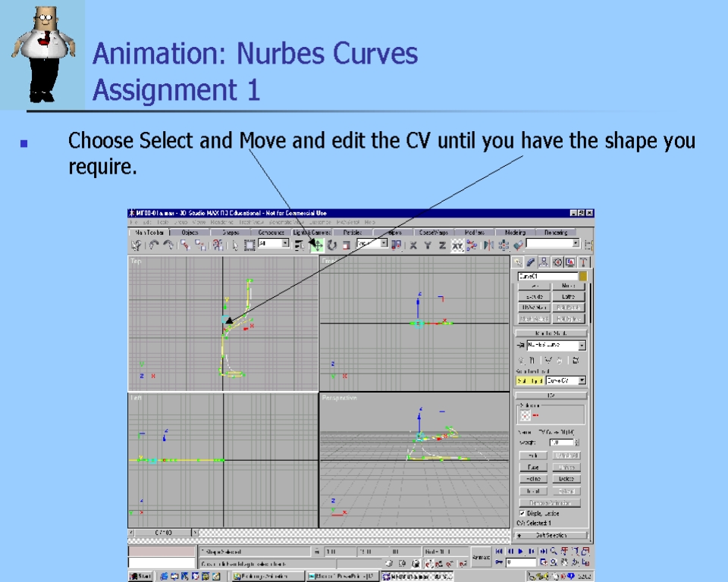The height and width of the screenshot is (582, 728).
Task: Open the Hierarchy command panel tab
Action: [544, 262]
